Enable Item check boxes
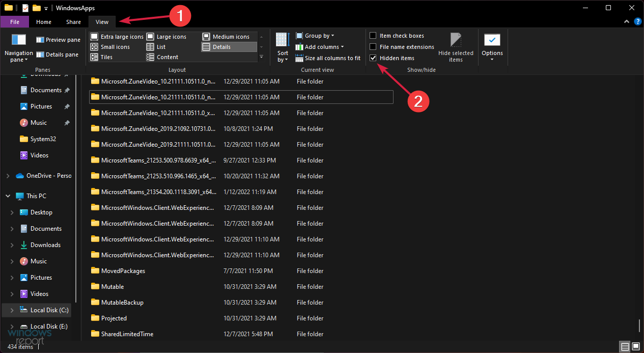The height and width of the screenshot is (353, 644). (373, 36)
